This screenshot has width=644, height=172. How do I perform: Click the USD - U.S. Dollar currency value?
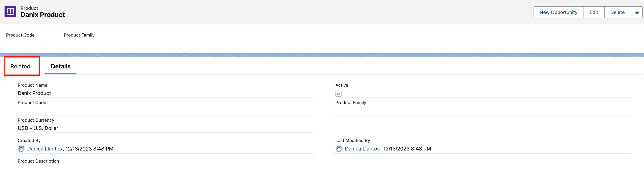(x=38, y=128)
